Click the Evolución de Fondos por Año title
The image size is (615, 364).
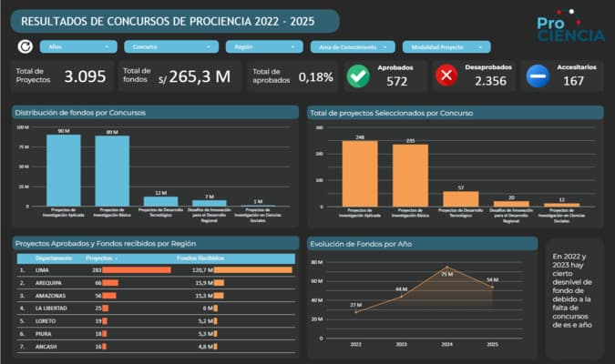coord(361,244)
